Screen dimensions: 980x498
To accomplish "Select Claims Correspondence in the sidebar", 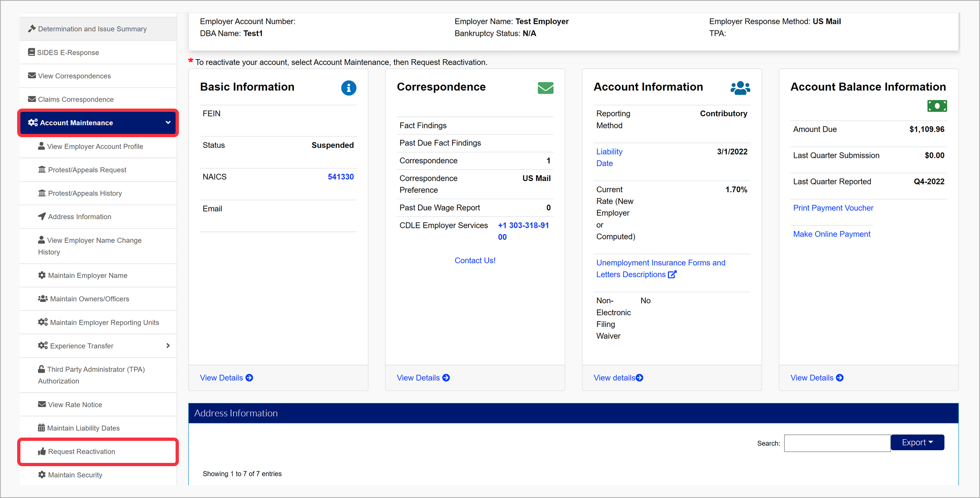I will click(98, 99).
